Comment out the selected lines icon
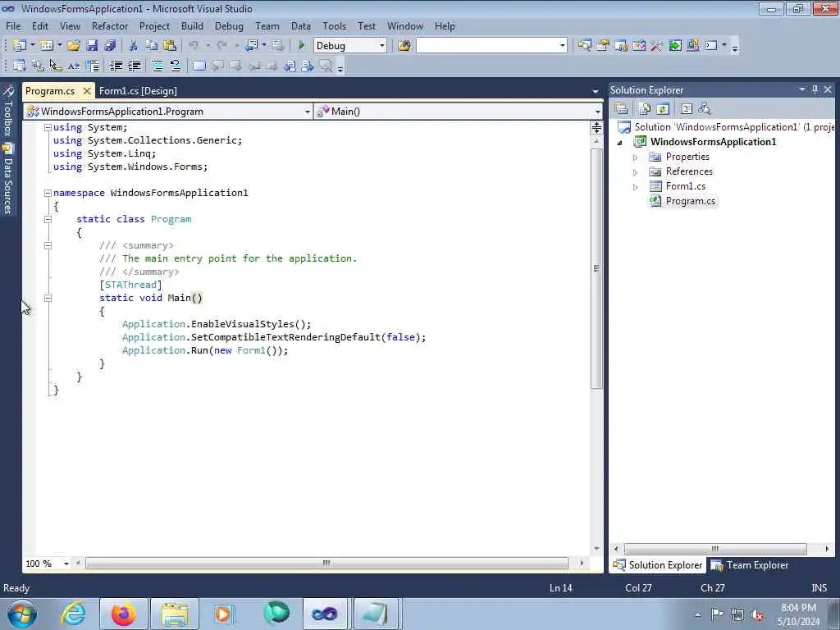 point(157,66)
